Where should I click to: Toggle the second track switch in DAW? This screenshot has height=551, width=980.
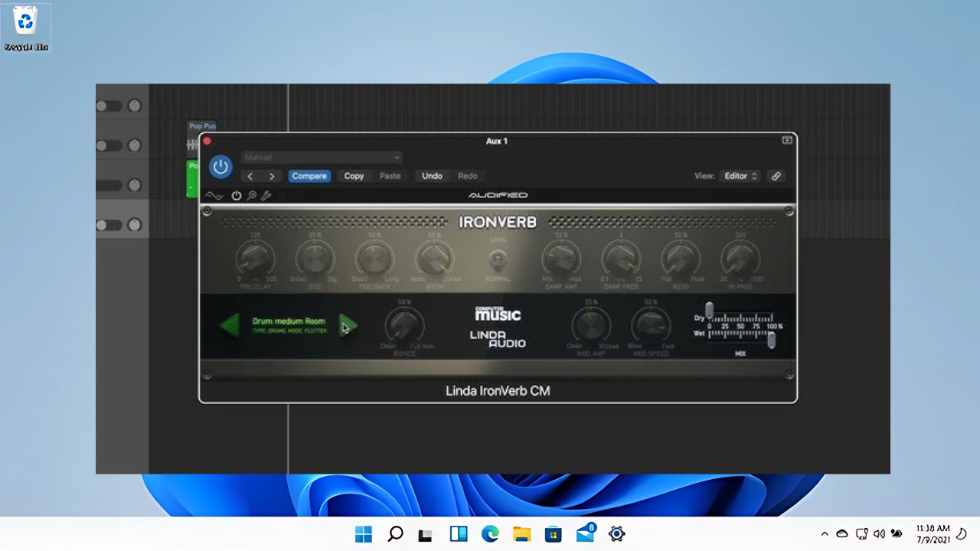point(109,145)
